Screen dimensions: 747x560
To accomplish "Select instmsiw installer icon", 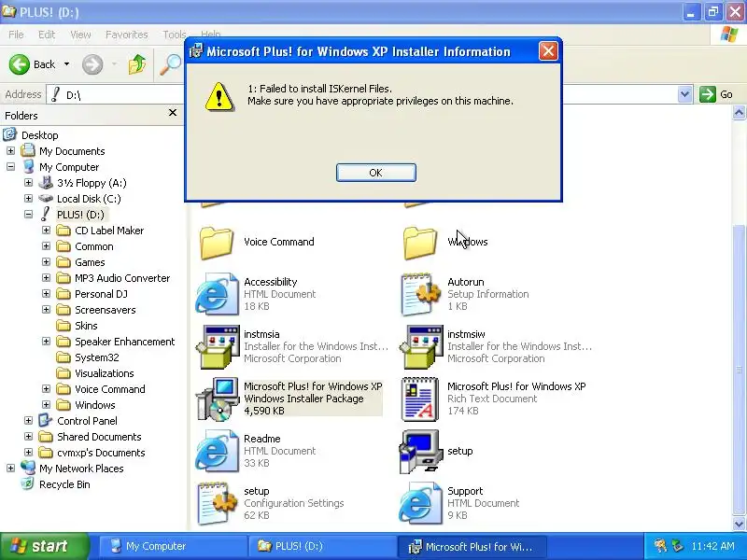I will click(x=422, y=346).
